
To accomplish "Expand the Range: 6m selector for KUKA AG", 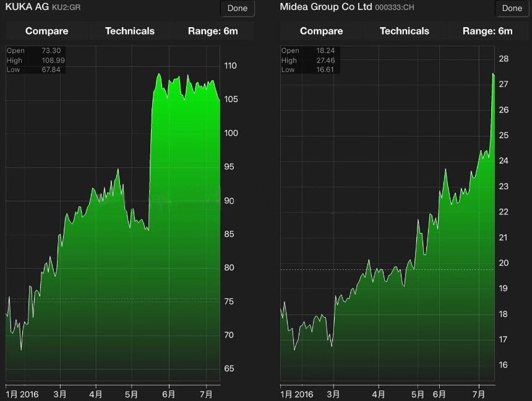I will pos(213,31).
